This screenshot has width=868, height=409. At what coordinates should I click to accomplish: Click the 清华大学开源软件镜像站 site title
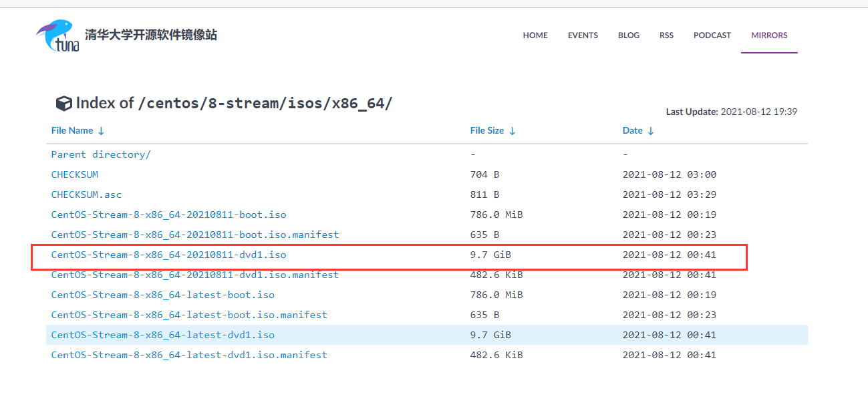click(x=151, y=35)
